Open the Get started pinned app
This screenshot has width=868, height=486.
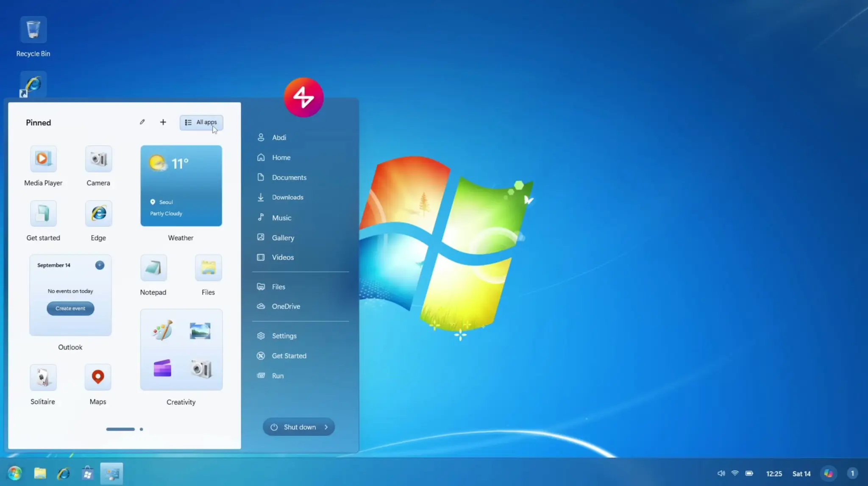click(43, 214)
